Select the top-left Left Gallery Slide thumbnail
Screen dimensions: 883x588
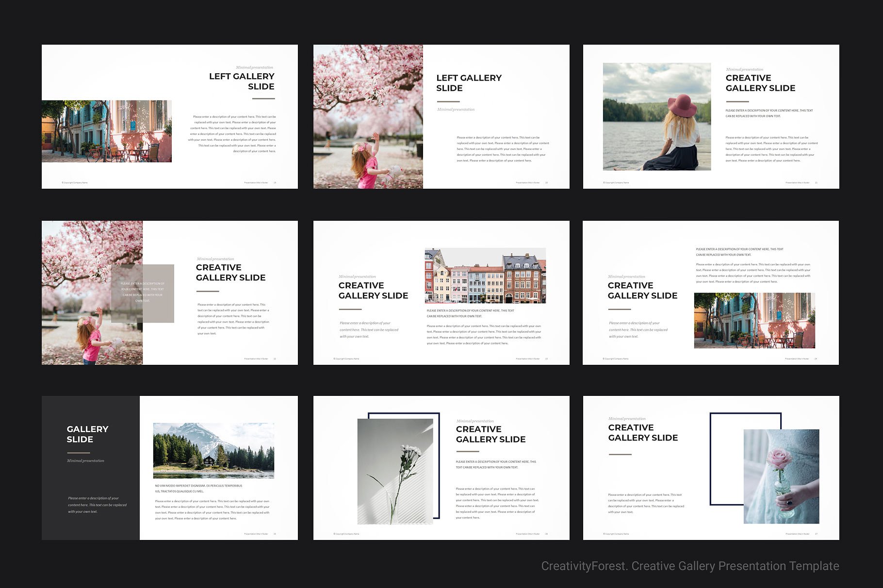170,116
